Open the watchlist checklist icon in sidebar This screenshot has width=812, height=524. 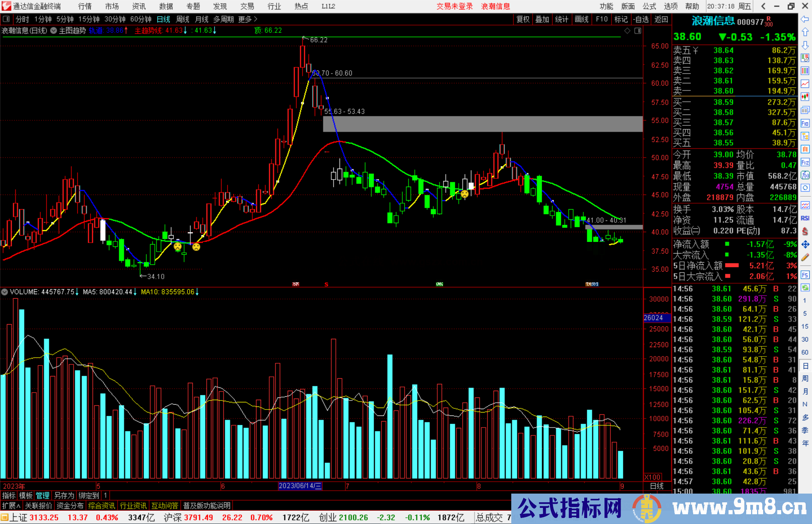805,58
